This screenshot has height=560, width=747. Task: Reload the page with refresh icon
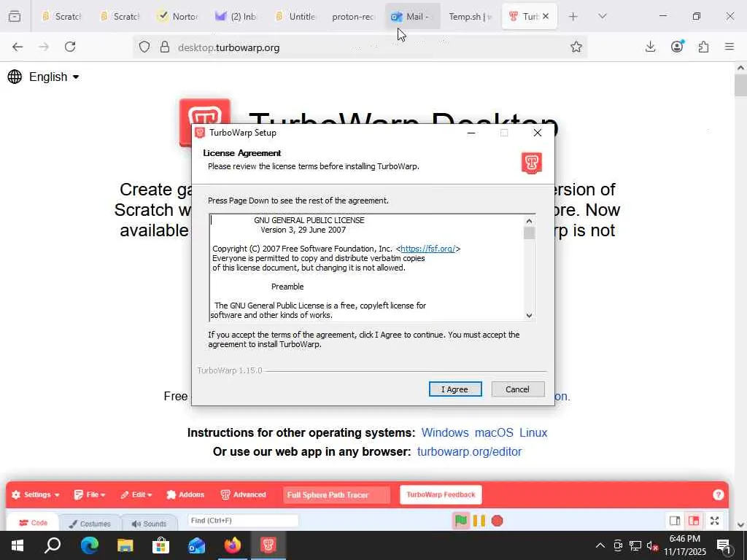click(70, 47)
